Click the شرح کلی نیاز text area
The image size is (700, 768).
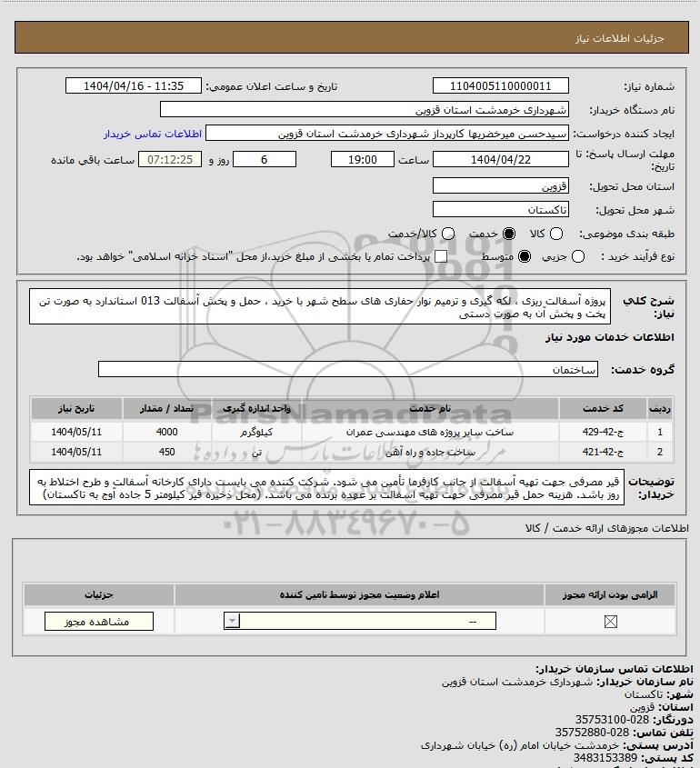tap(320, 306)
